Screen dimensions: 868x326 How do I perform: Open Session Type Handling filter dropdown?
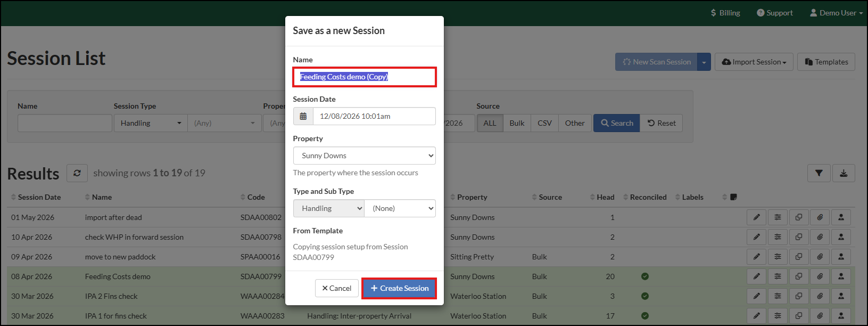[151, 123]
